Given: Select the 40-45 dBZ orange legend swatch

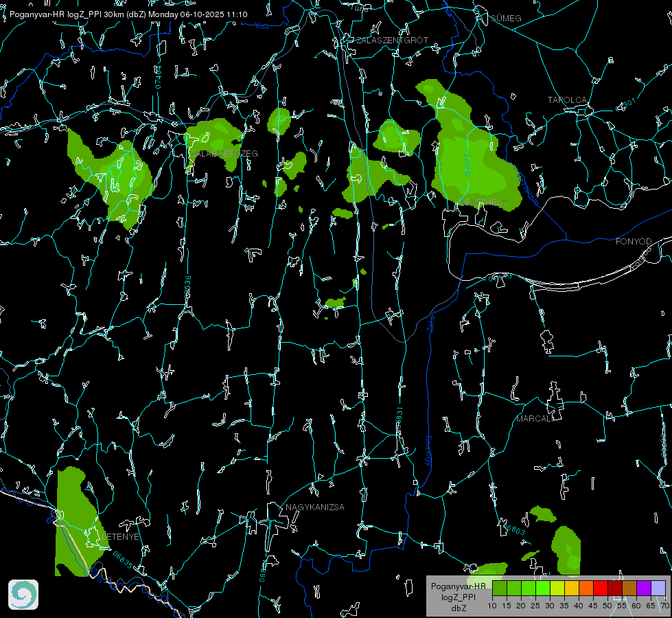Looking at the screenshot, I should click(x=586, y=588).
